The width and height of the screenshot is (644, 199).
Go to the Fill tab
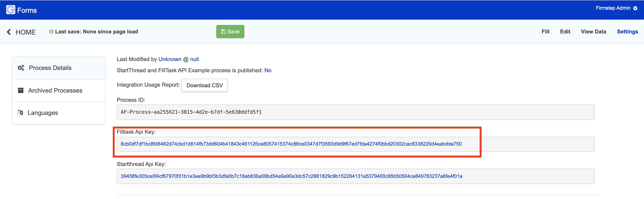pyautogui.click(x=545, y=32)
